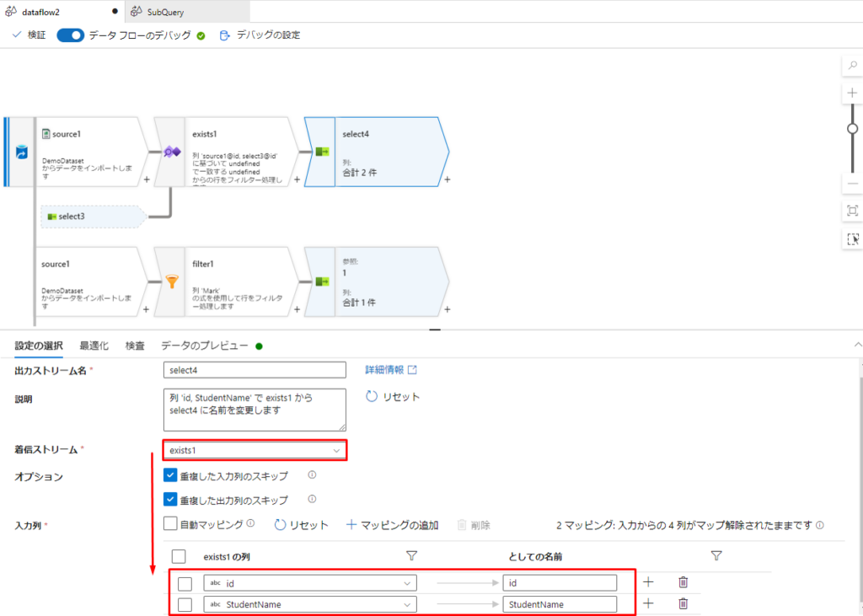The height and width of the screenshot is (616, 863).
Task: Enable the auto mapping checkbox
Action: pyautogui.click(x=170, y=523)
